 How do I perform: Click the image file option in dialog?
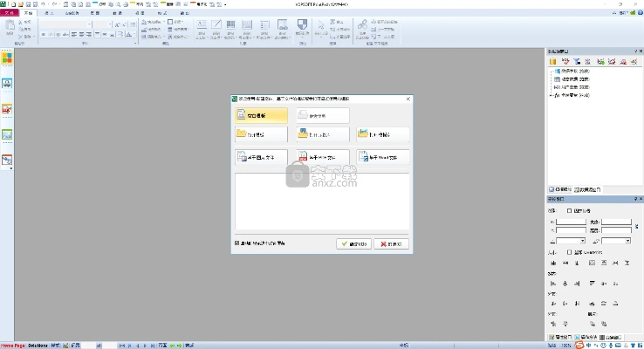coord(261,158)
